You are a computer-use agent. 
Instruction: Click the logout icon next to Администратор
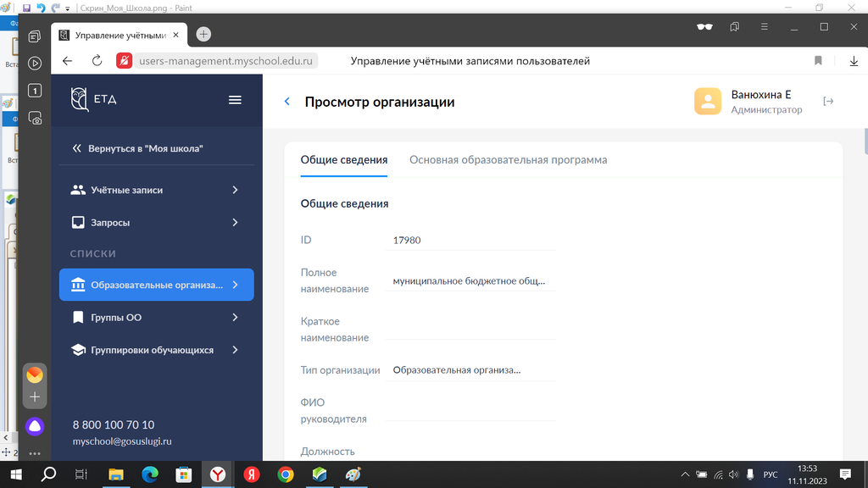pos(828,102)
